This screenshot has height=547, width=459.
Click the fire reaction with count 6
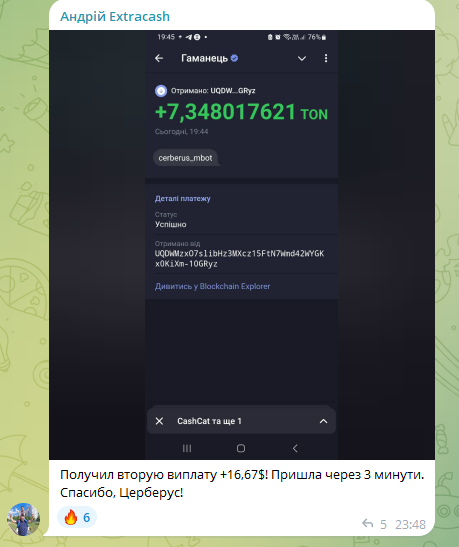click(77, 517)
